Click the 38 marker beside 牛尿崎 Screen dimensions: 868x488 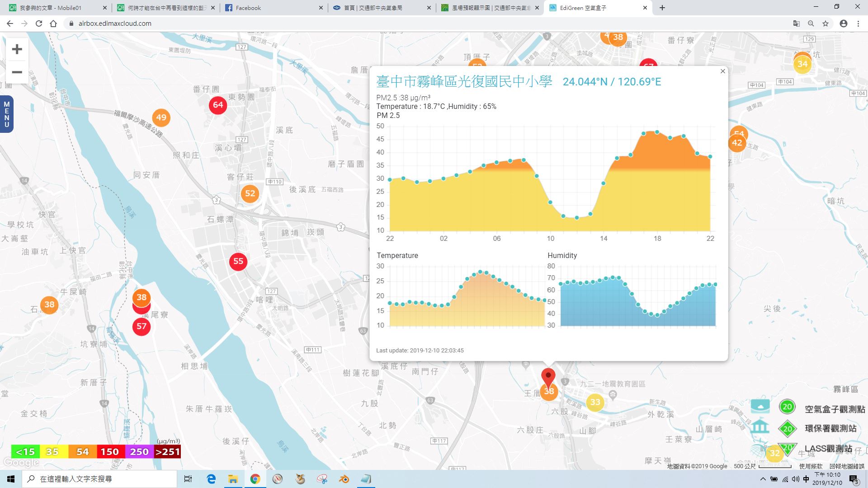click(49, 305)
